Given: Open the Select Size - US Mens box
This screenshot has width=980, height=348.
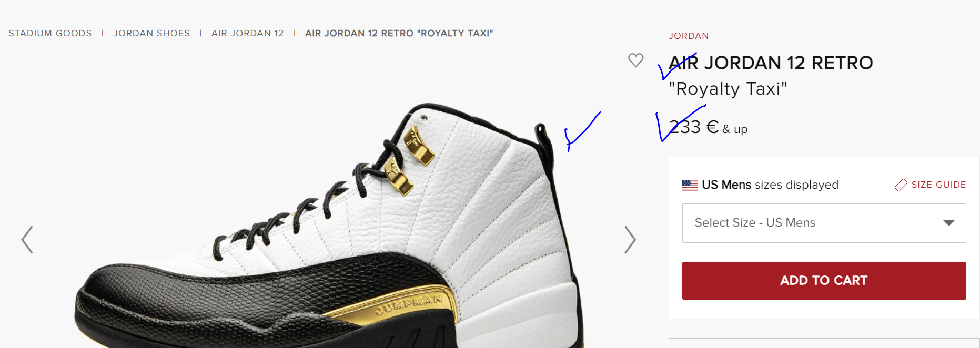Looking at the screenshot, I should click(x=824, y=223).
